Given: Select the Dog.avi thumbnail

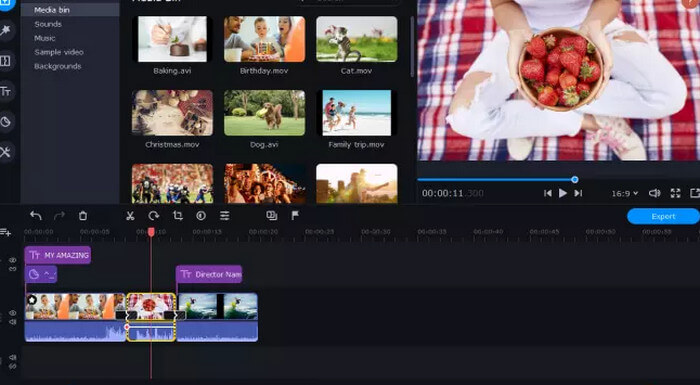Looking at the screenshot, I should point(264,113).
